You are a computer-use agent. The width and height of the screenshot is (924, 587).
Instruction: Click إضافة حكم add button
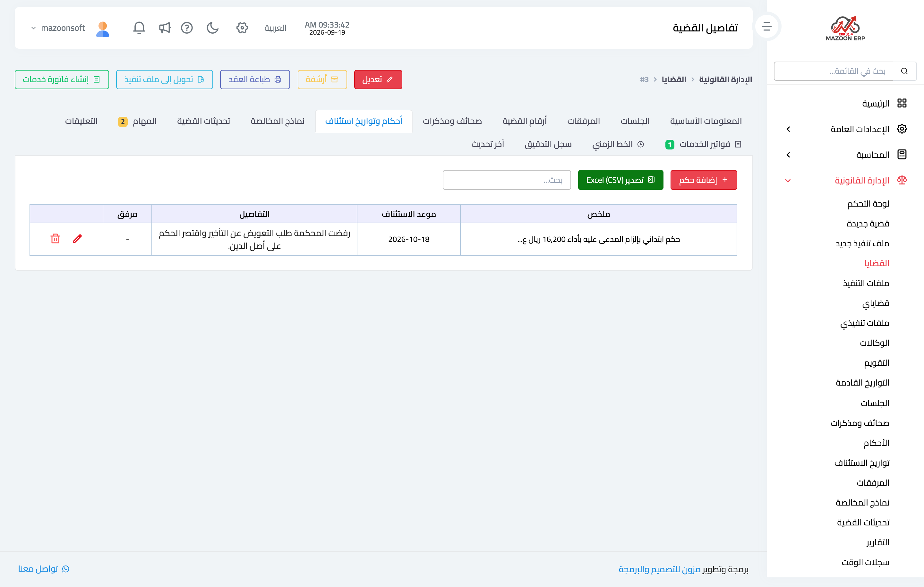703,180
